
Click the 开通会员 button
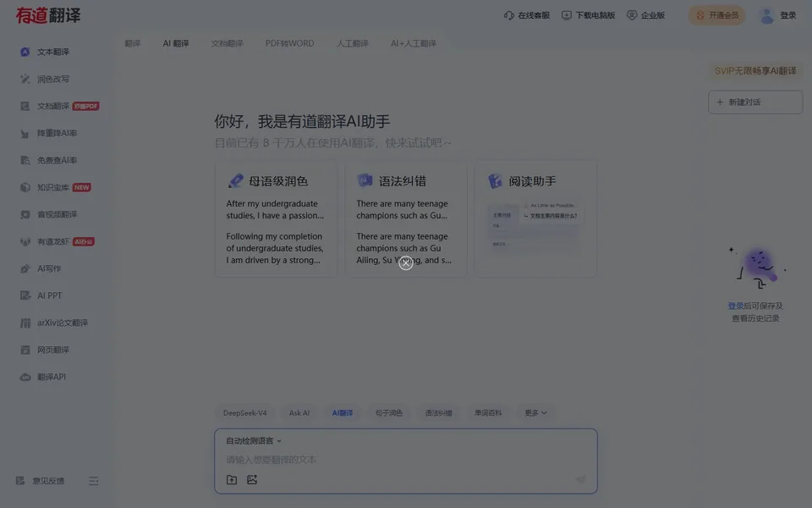[x=716, y=15]
